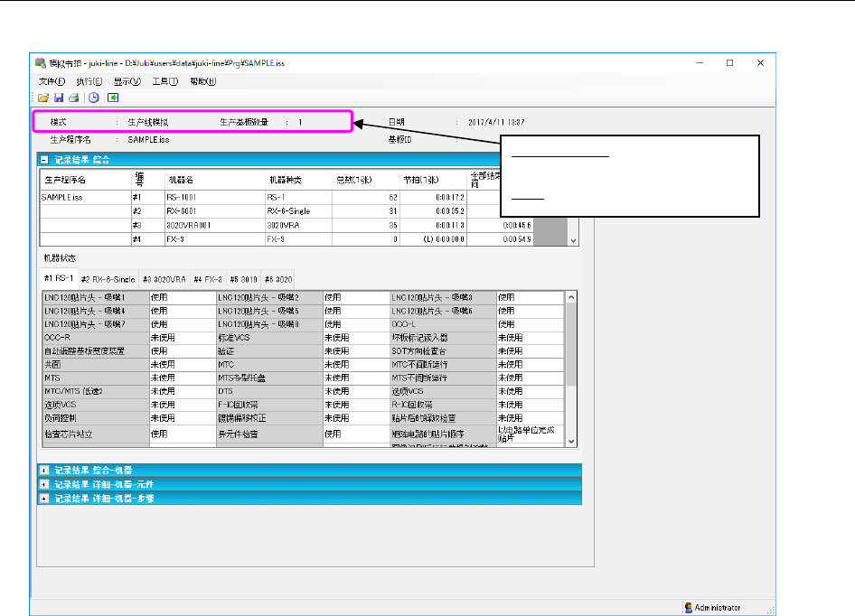
Task: Click the Administrator user icon in status bar
Action: [x=689, y=608]
